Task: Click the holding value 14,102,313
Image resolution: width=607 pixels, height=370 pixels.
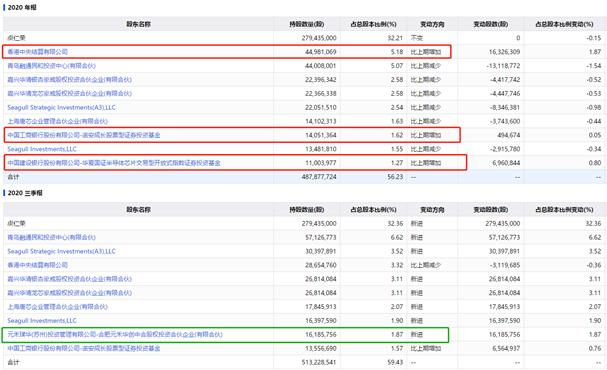Action: click(321, 121)
